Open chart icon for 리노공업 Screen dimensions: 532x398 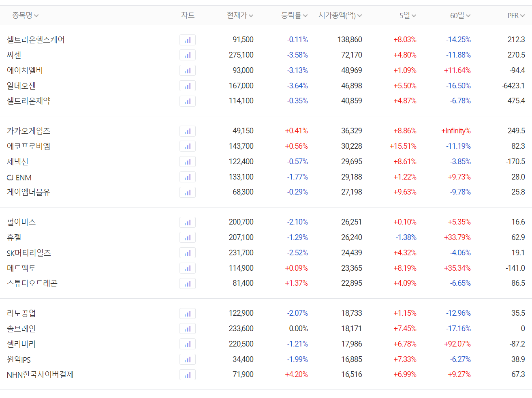click(x=188, y=313)
